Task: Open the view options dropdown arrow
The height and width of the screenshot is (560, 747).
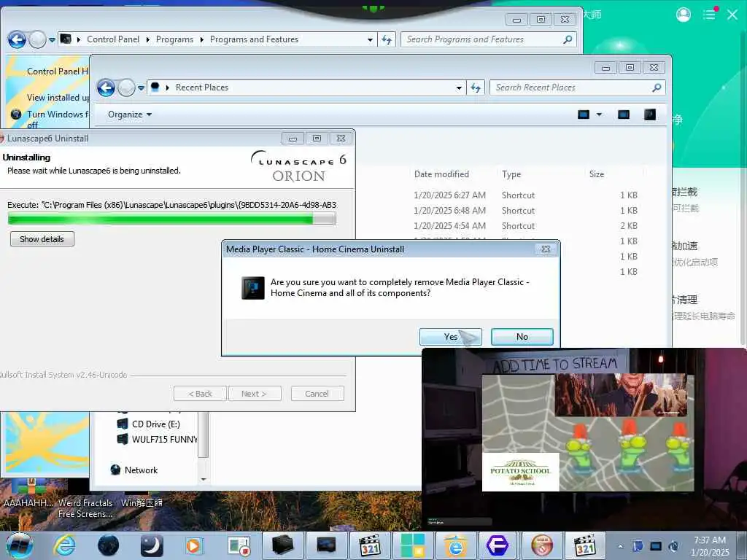Action: [x=600, y=114]
